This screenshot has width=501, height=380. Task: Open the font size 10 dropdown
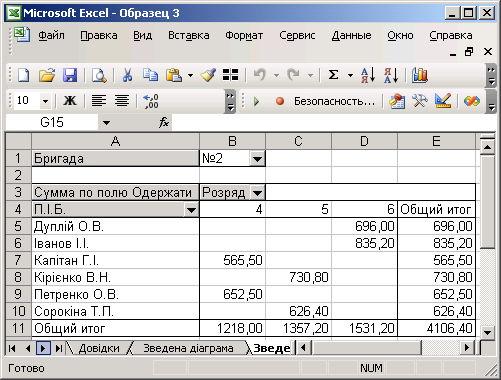point(45,101)
